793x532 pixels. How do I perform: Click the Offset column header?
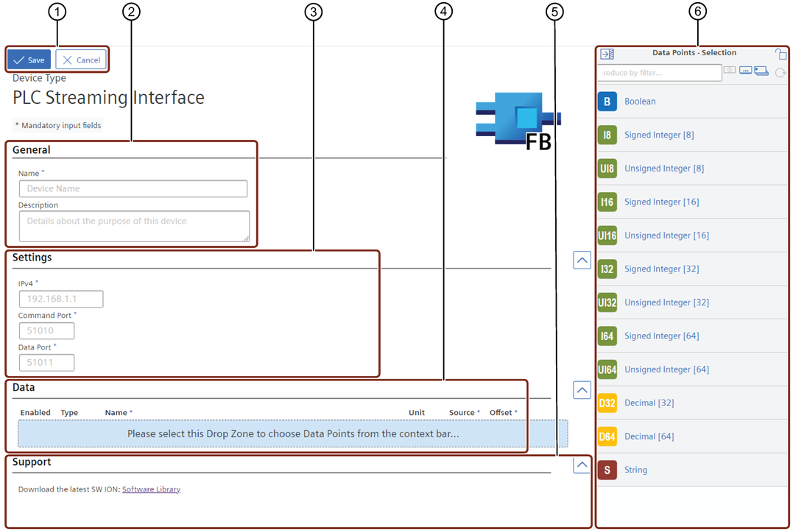(x=503, y=413)
